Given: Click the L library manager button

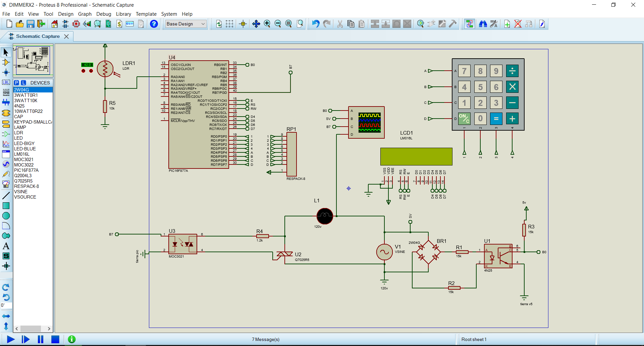Looking at the screenshot, I should click(x=23, y=83).
